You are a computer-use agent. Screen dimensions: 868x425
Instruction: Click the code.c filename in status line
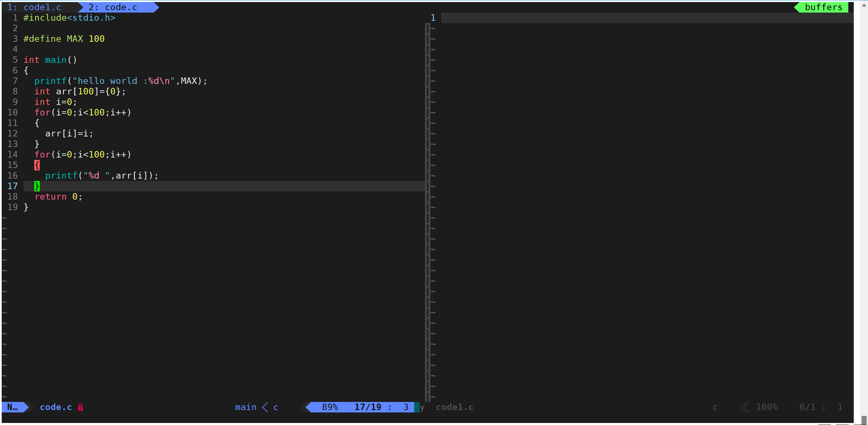pyautogui.click(x=56, y=407)
